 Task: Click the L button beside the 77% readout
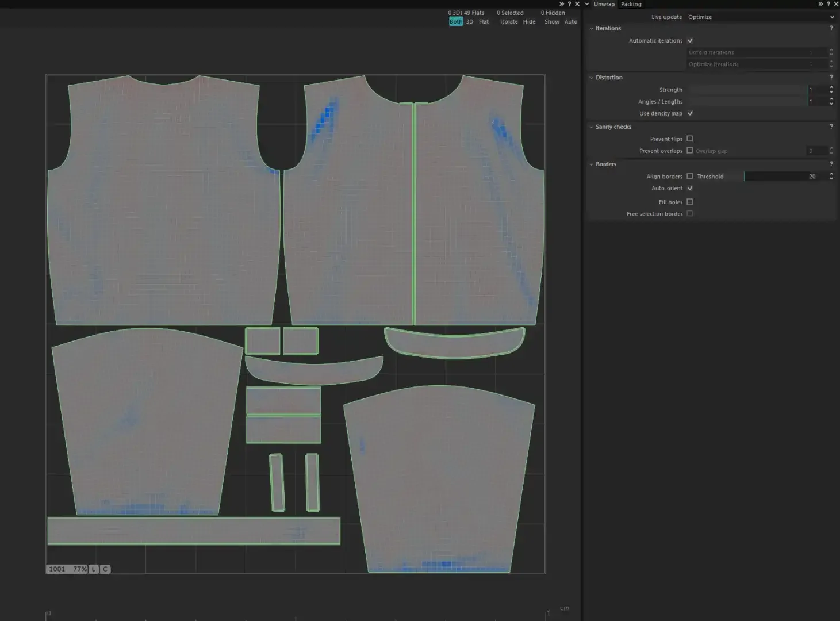click(94, 569)
